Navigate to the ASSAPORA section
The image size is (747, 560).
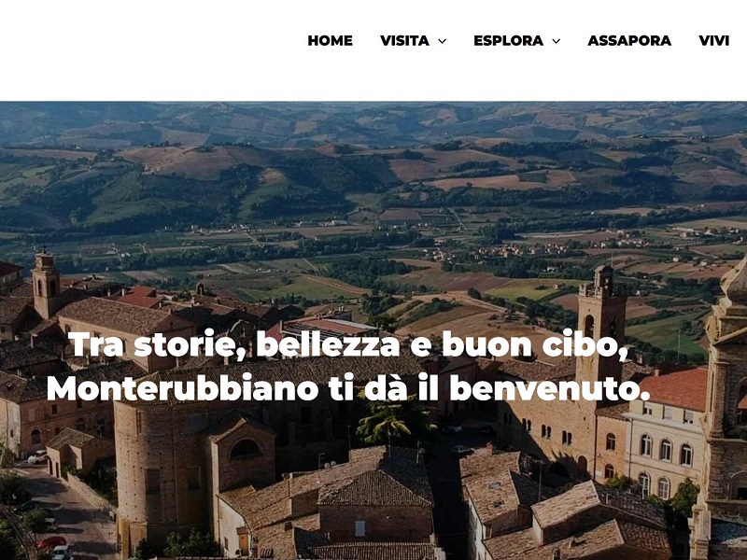point(629,40)
